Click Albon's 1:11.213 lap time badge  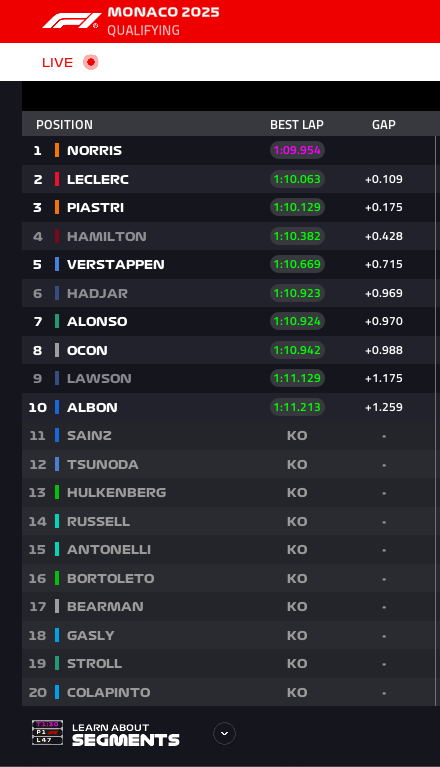click(297, 407)
